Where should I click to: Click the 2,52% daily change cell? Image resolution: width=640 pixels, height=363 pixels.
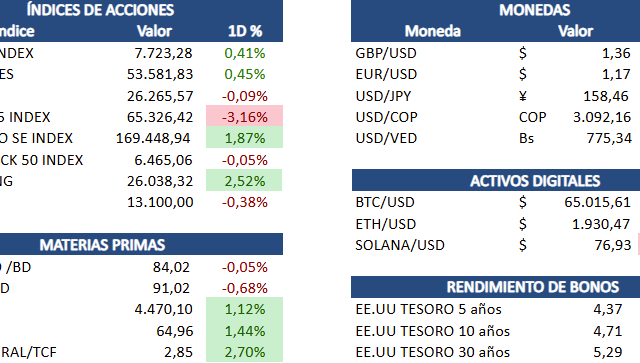(244, 181)
